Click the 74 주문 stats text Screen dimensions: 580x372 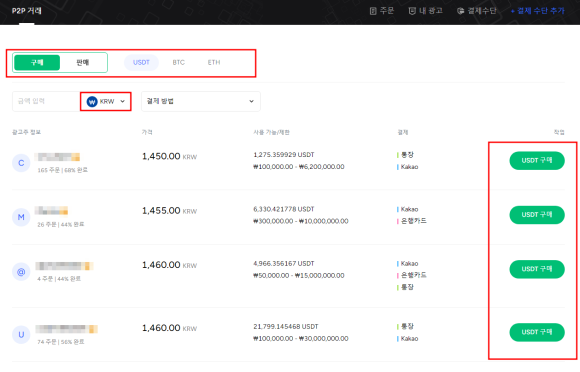[61, 342]
